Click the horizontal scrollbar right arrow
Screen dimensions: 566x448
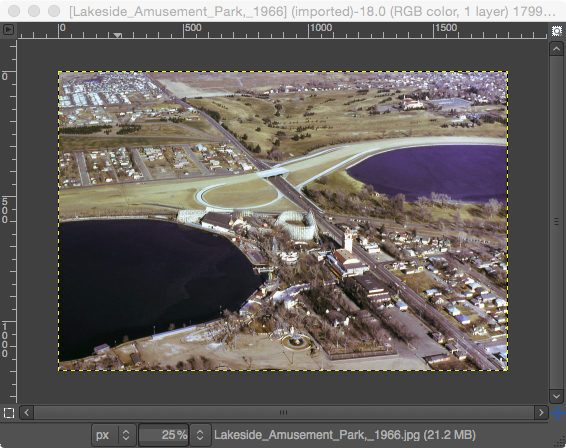pos(541,412)
